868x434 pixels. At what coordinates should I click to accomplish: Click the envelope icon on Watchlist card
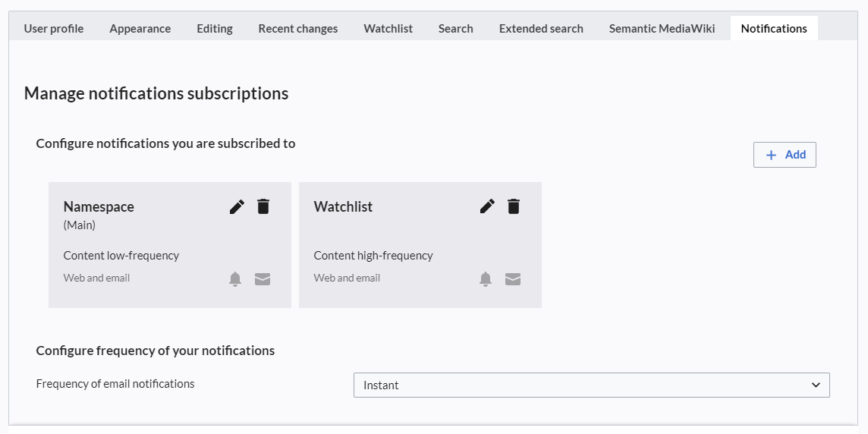(x=513, y=279)
